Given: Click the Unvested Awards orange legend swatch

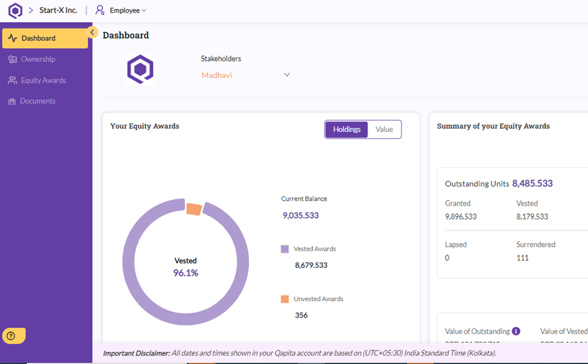Looking at the screenshot, I should [x=285, y=299].
